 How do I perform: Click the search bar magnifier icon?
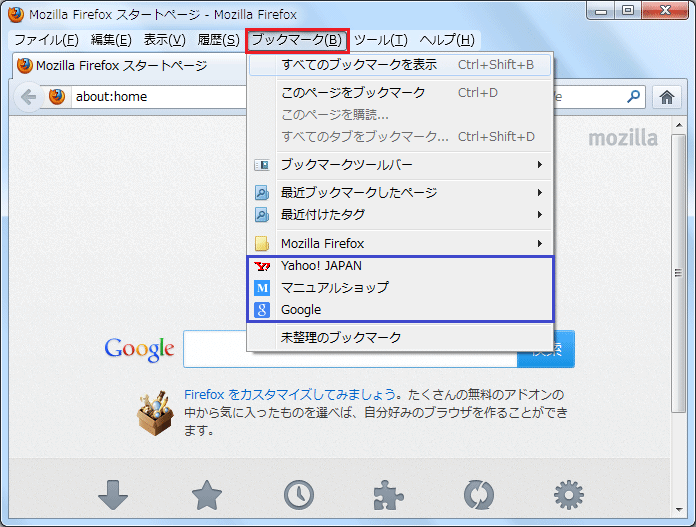coord(633,97)
